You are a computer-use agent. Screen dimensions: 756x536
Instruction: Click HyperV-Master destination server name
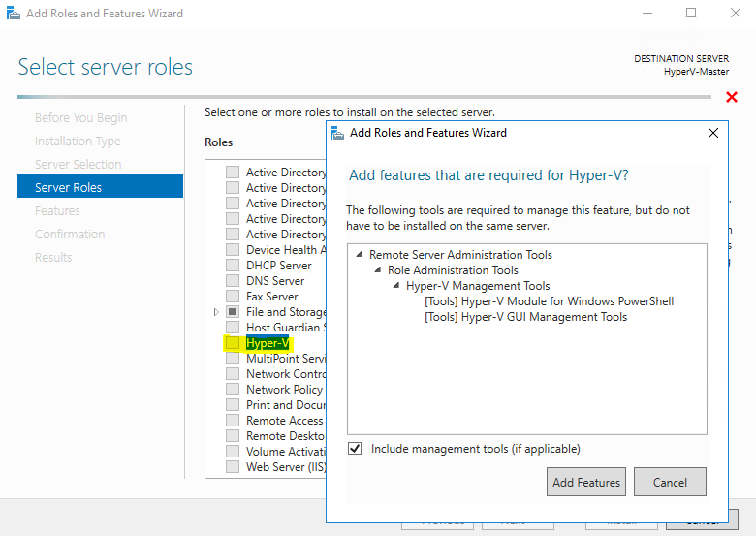pos(696,72)
